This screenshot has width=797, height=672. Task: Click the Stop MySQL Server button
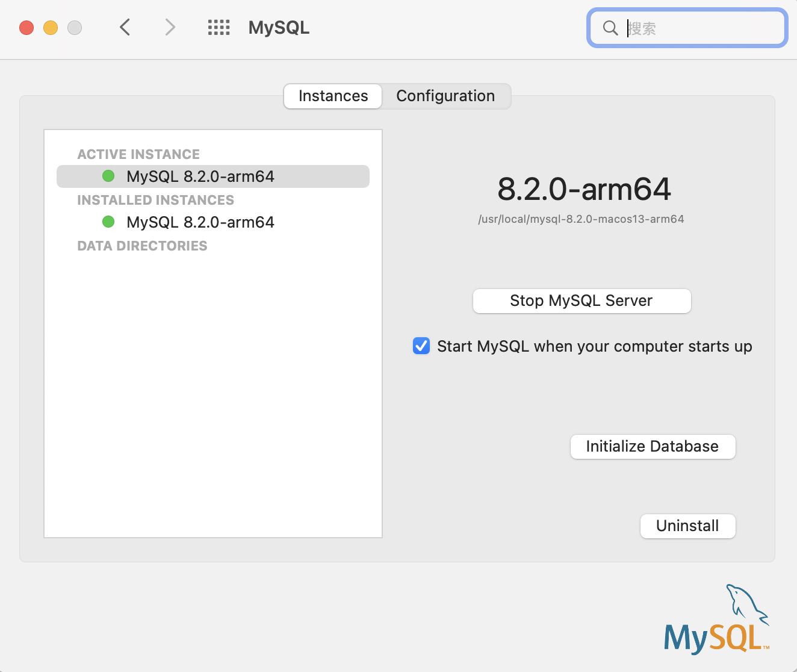tap(581, 300)
